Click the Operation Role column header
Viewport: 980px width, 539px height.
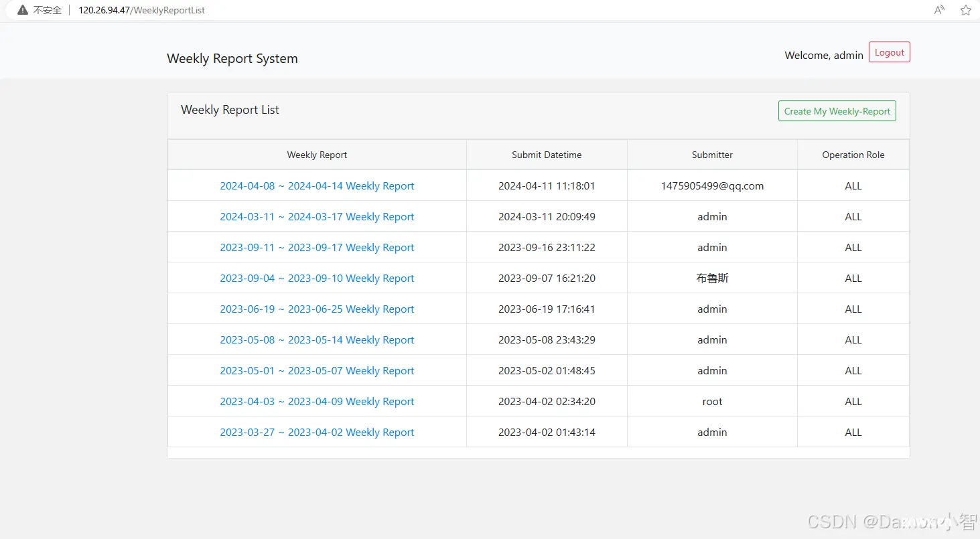[x=853, y=155]
